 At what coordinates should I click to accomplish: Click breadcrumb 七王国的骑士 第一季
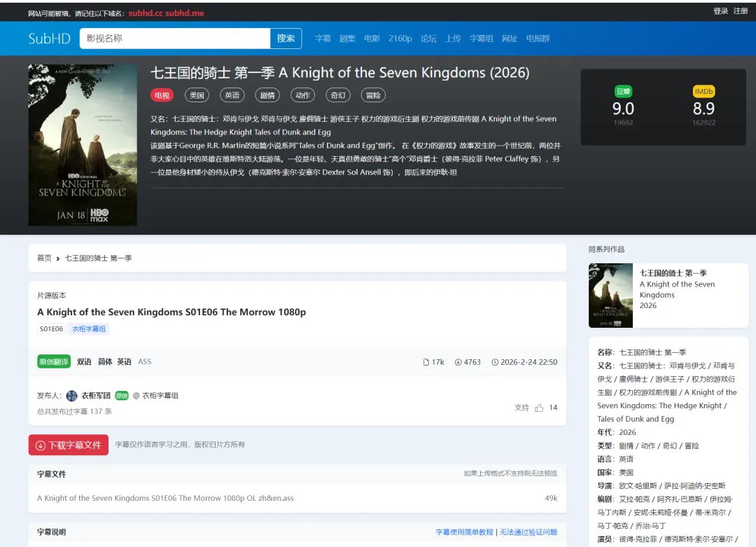pos(99,258)
